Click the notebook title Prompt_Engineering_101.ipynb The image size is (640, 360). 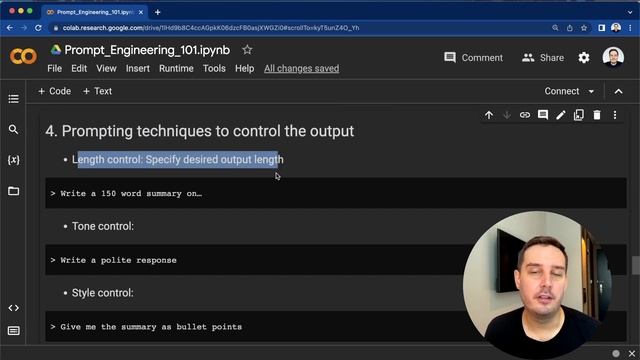tap(147, 50)
